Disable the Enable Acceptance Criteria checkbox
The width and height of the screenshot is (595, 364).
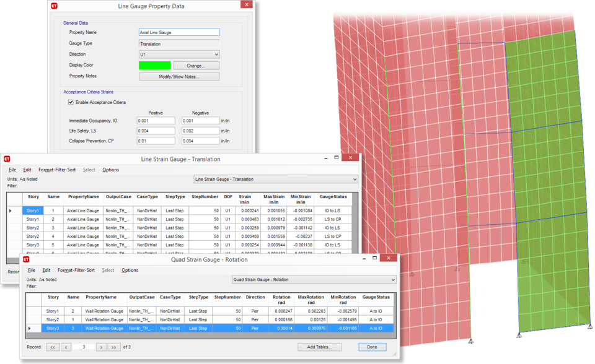pyautogui.click(x=71, y=102)
